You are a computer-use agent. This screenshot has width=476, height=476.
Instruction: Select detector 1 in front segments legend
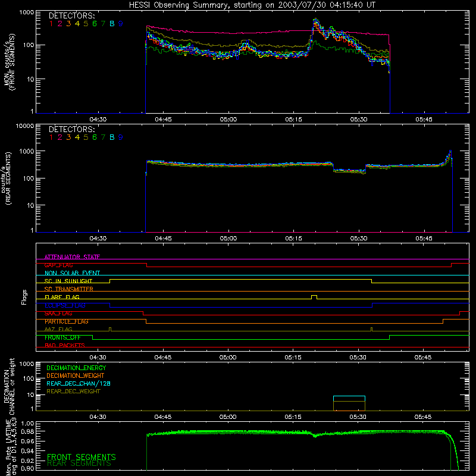(x=51, y=24)
